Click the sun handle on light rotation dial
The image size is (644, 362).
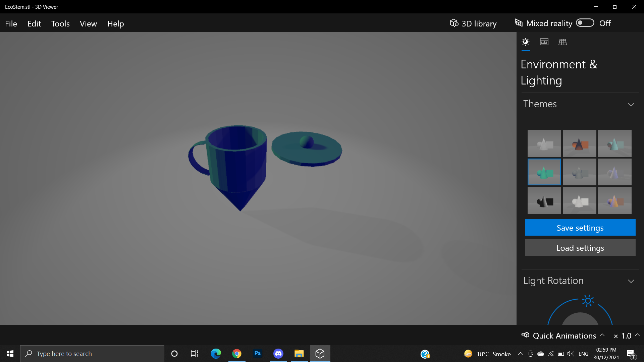click(x=588, y=301)
